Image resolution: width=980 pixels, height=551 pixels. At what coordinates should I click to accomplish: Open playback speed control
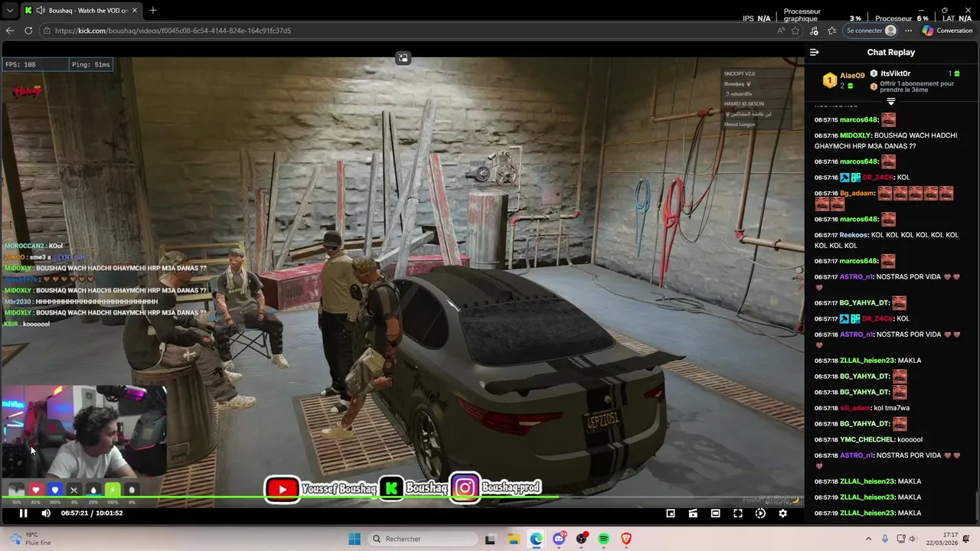click(x=760, y=514)
